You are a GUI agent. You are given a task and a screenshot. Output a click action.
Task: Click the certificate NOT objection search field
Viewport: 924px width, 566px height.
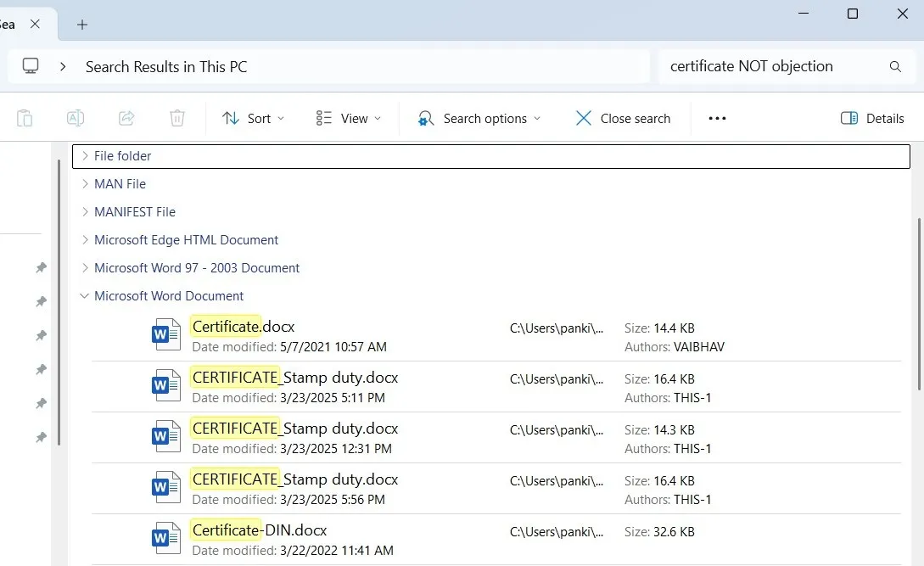[751, 66]
